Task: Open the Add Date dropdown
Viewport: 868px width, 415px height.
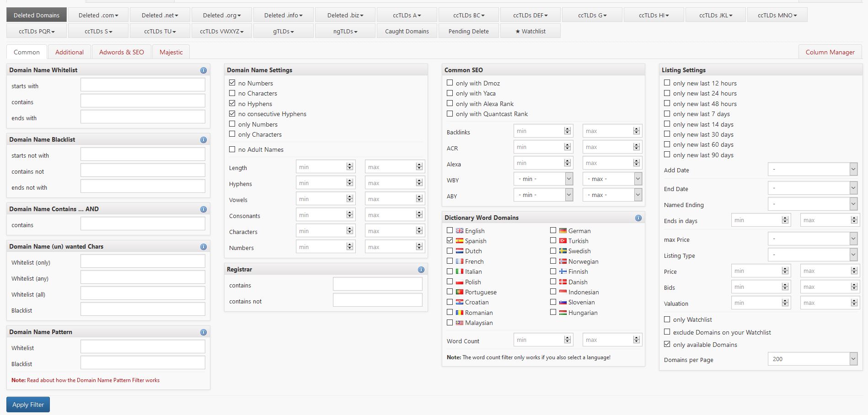Action: [x=813, y=169]
